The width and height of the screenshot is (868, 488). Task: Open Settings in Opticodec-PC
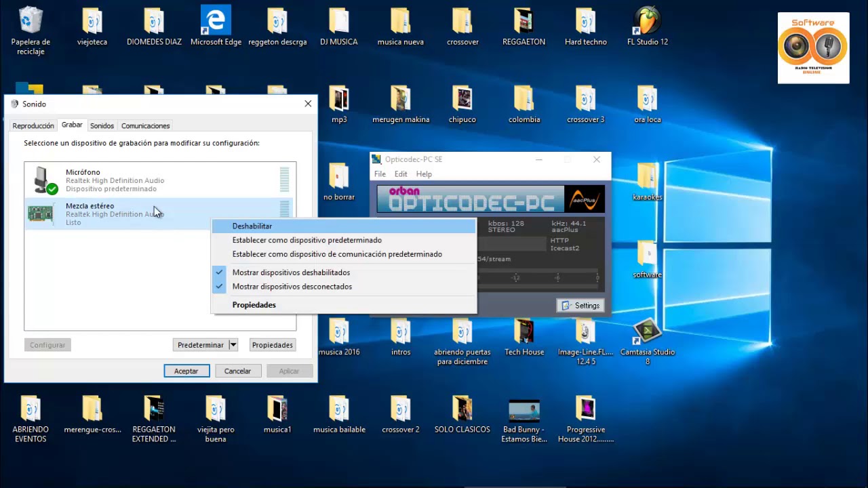580,306
